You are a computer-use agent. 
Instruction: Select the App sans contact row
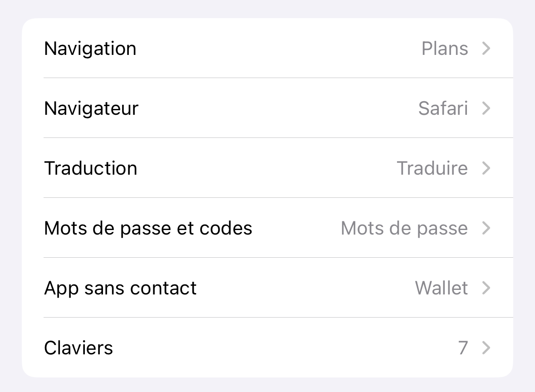coord(268,288)
